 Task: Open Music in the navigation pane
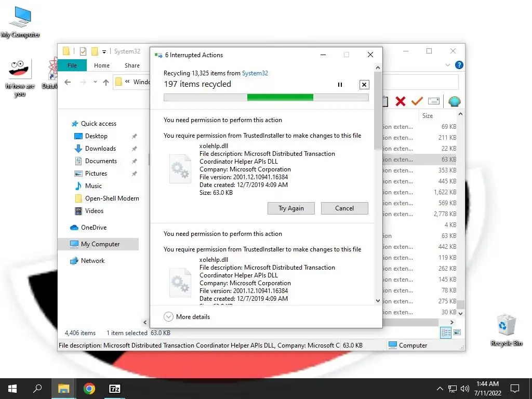tap(94, 186)
